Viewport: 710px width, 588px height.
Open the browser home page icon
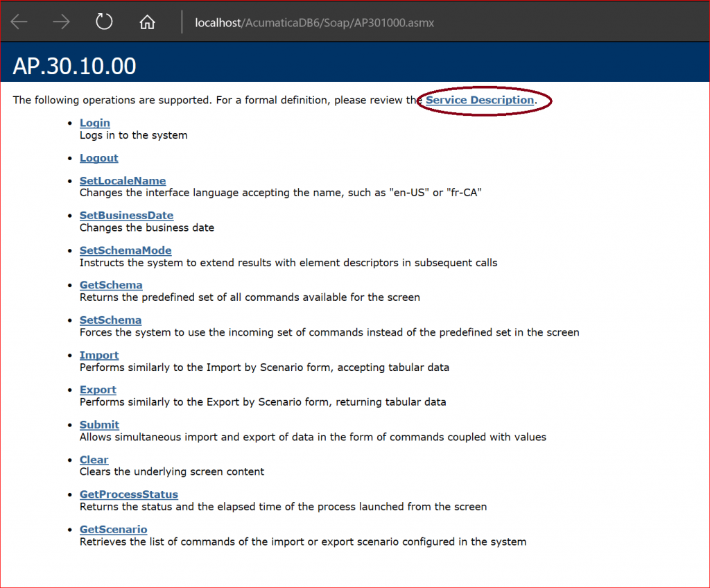tap(147, 21)
